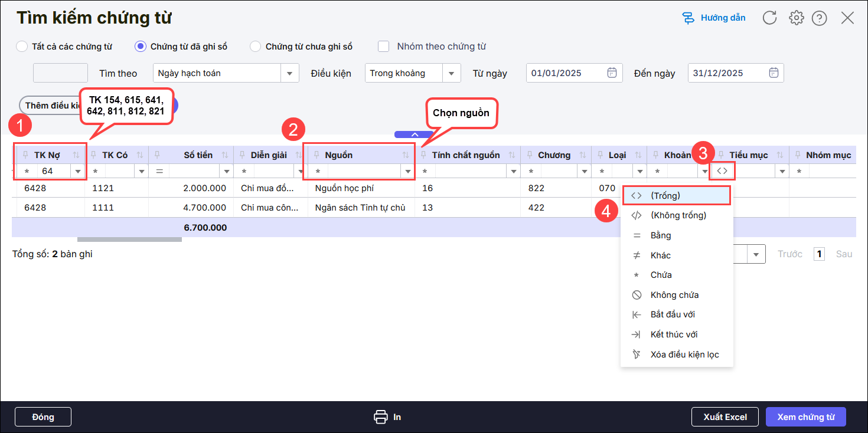Open the Nguồn column filter dropdown

407,172
